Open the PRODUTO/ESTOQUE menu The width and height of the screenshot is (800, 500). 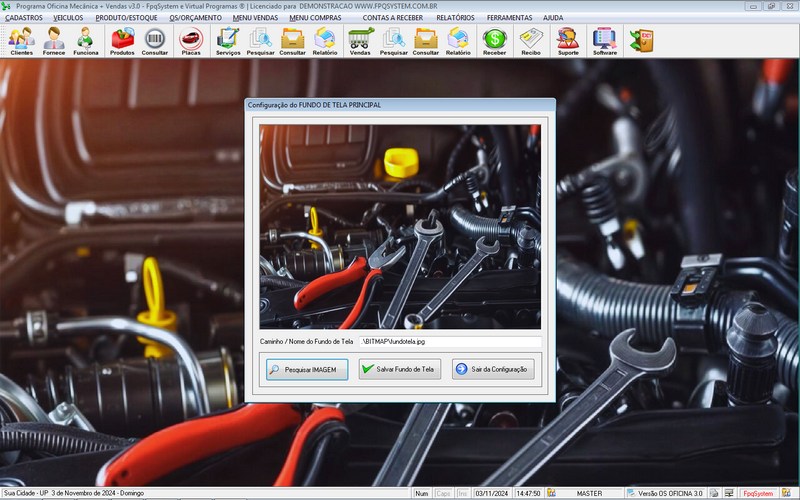tap(127, 18)
